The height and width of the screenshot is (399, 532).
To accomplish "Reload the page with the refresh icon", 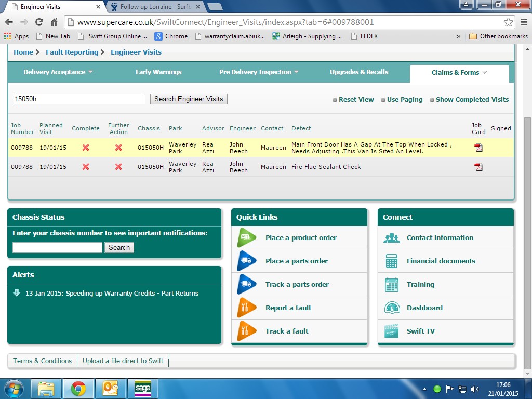I will point(39,22).
